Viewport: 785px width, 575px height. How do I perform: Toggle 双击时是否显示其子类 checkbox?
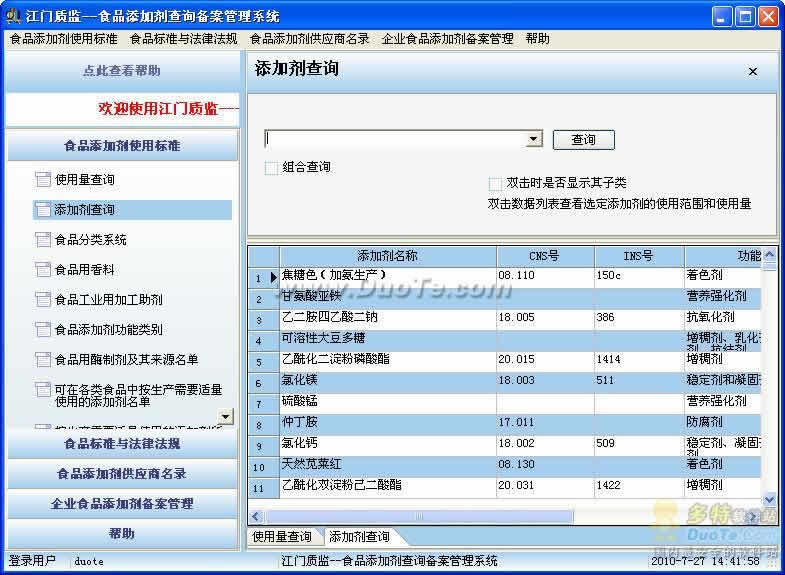495,183
